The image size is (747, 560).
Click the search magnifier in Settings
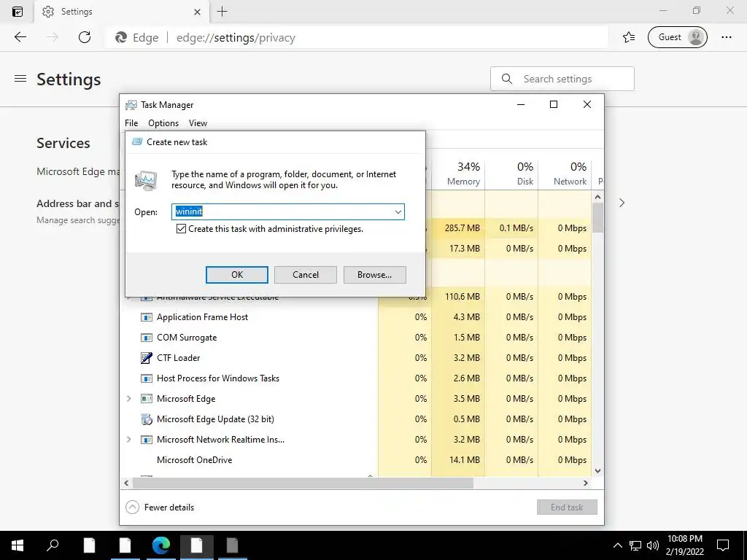507,79
